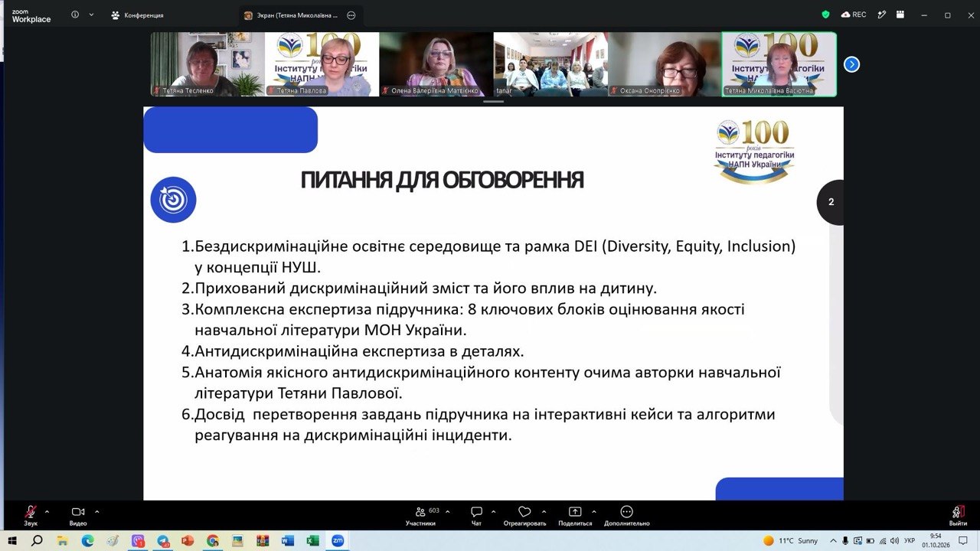Screen dimensions: 980x551
Task: Open the Zoom Workplace logo menu
Action: tap(31, 15)
